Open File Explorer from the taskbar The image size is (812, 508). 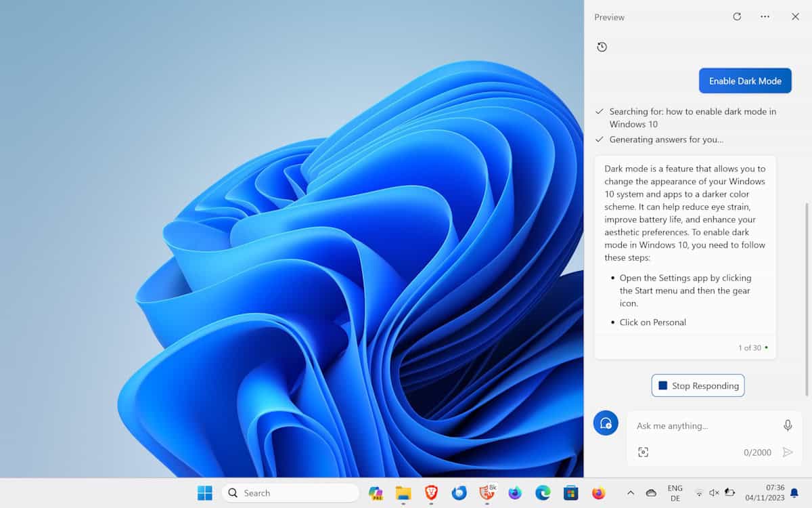[x=403, y=493]
